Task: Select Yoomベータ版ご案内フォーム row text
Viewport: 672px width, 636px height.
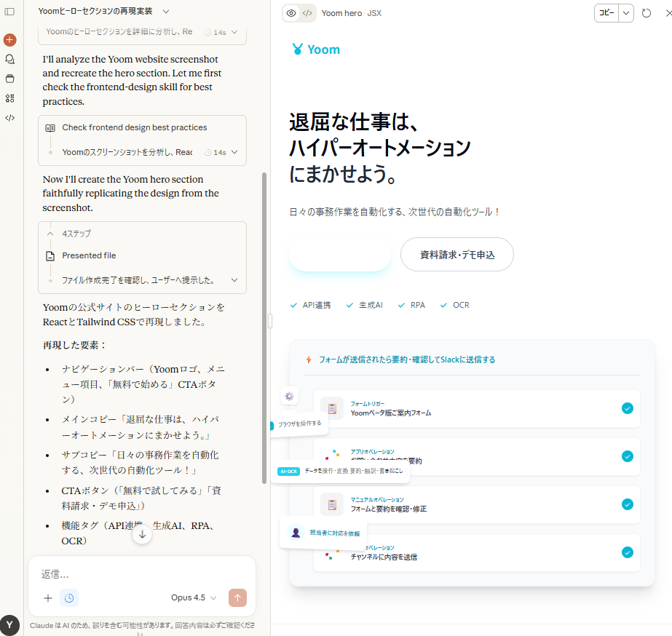Action: [391, 413]
